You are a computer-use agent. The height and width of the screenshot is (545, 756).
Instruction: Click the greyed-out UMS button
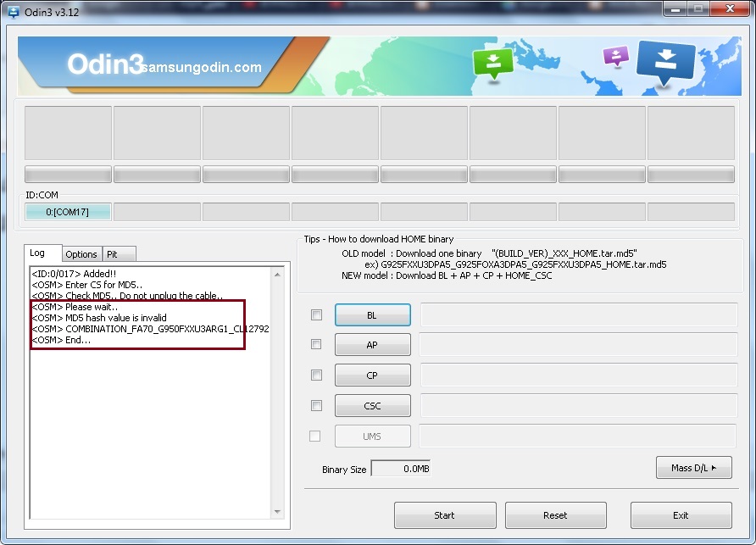373,436
